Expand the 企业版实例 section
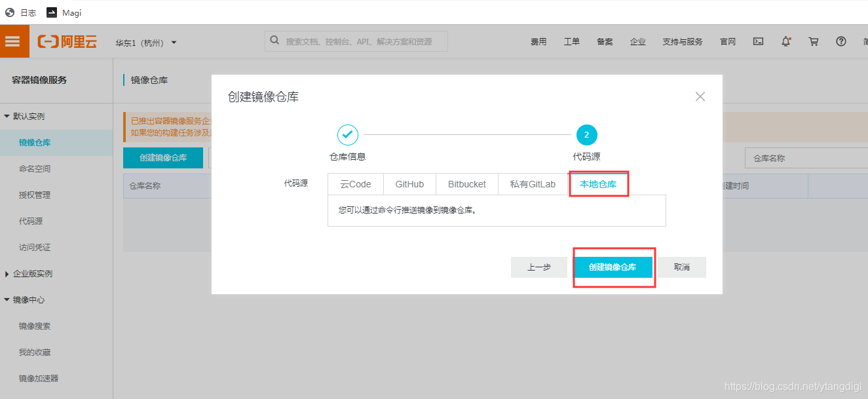868x399 pixels. click(29, 273)
